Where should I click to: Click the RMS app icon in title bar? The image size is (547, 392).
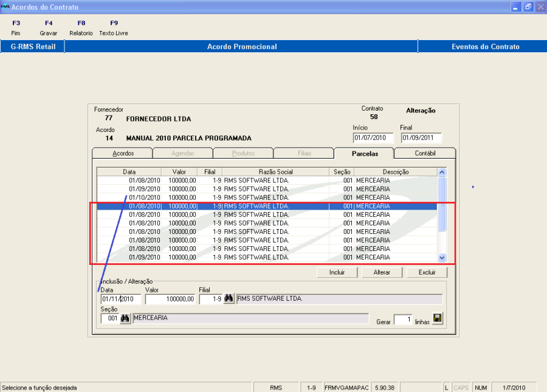pyautogui.click(x=5, y=7)
